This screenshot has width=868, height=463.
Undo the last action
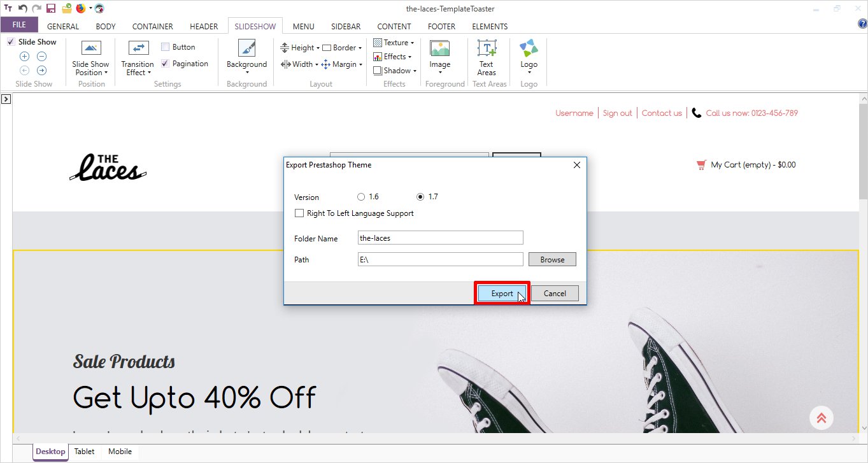pos(23,8)
